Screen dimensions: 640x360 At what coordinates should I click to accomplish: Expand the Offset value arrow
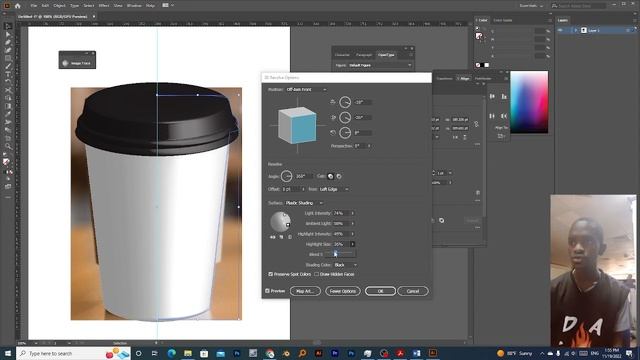coord(303,189)
